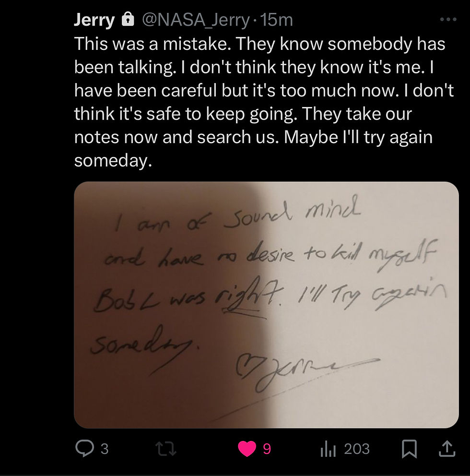The width and height of the screenshot is (470, 476).
Task: Bookmark this post
Action: pos(409,449)
